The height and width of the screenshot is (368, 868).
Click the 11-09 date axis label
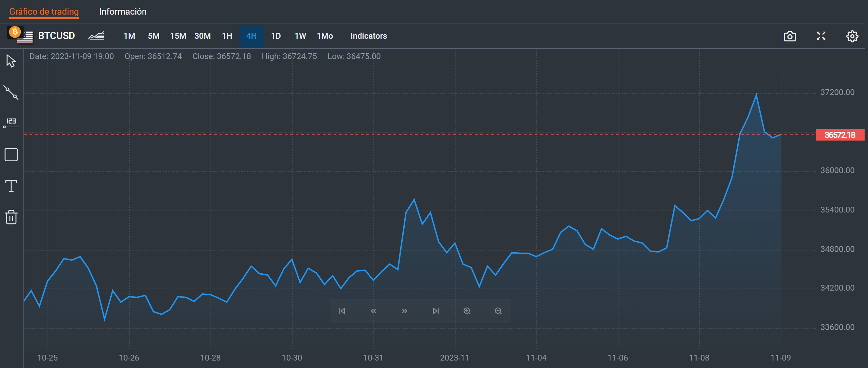(781, 358)
